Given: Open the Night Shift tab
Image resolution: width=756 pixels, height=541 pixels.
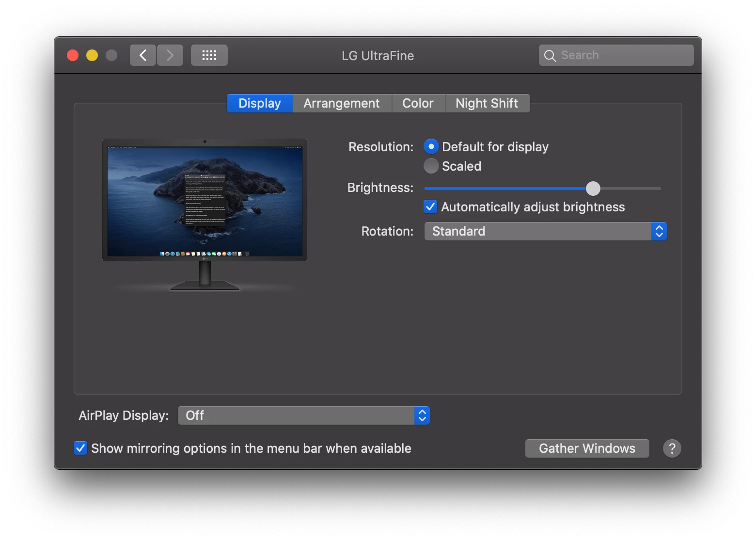Looking at the screenshot, I should 487,103.
